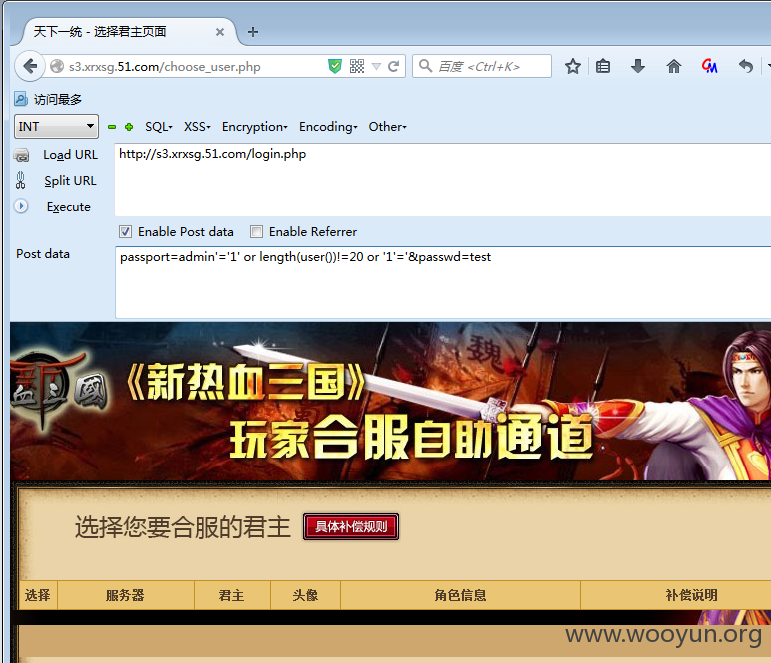Click the address bar URL text
Viewport: 771px width, 663px height.
coord(165,66)
